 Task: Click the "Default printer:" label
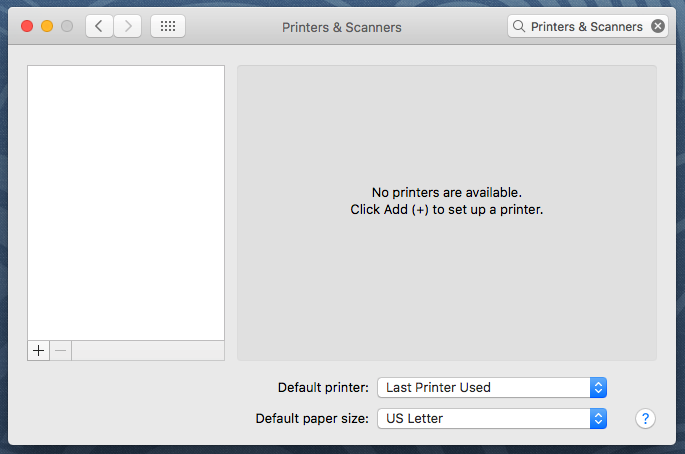pyautogui.click(x=323, y=387)
